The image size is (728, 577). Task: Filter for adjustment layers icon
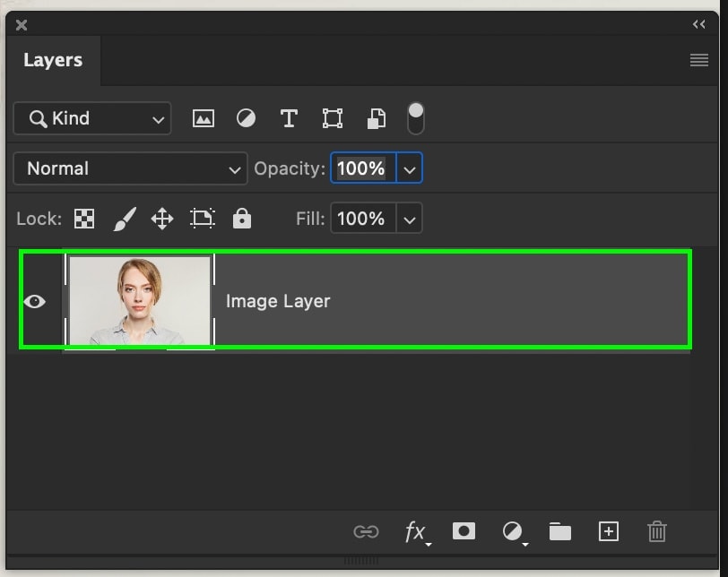[246, 118]
